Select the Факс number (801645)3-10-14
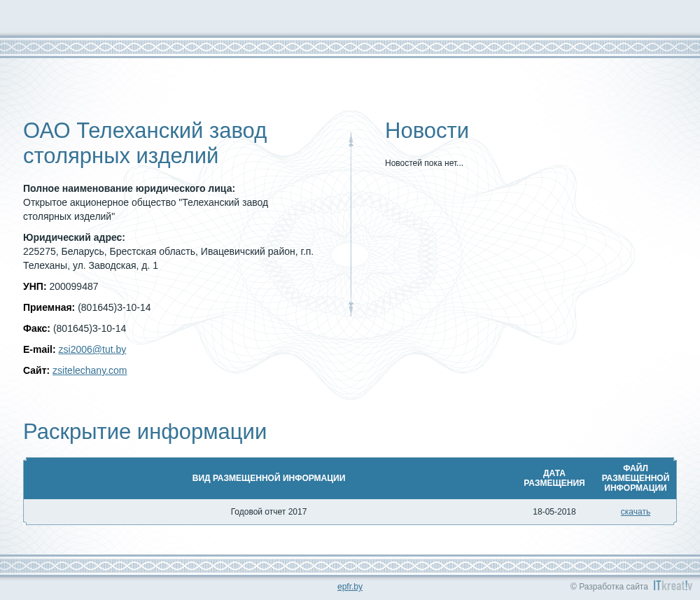This screenshot has height=600, width=700. [90, 328]
